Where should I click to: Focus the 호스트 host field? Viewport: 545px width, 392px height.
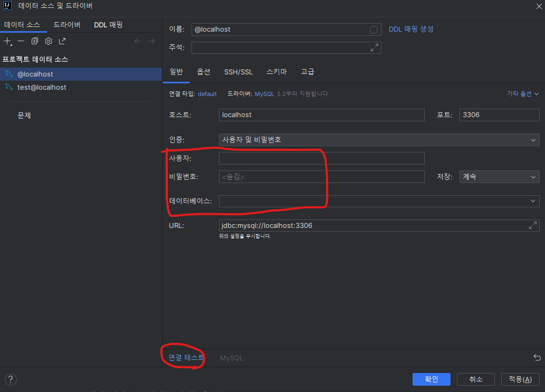coord(321,115)
